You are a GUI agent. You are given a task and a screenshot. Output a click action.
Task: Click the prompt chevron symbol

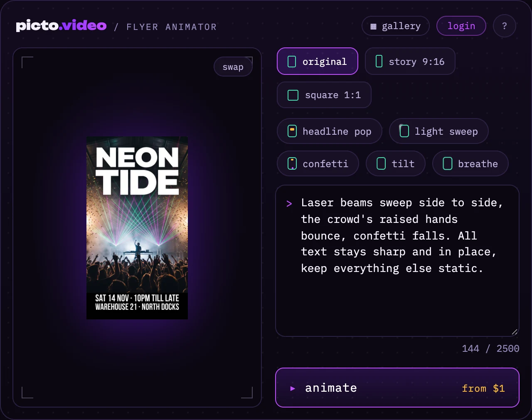[x=289, y=203]
